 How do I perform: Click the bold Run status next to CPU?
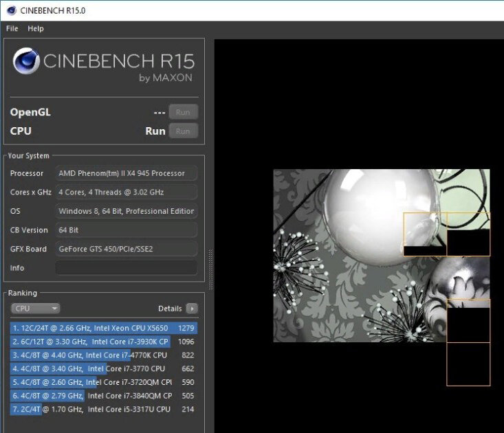155,131
